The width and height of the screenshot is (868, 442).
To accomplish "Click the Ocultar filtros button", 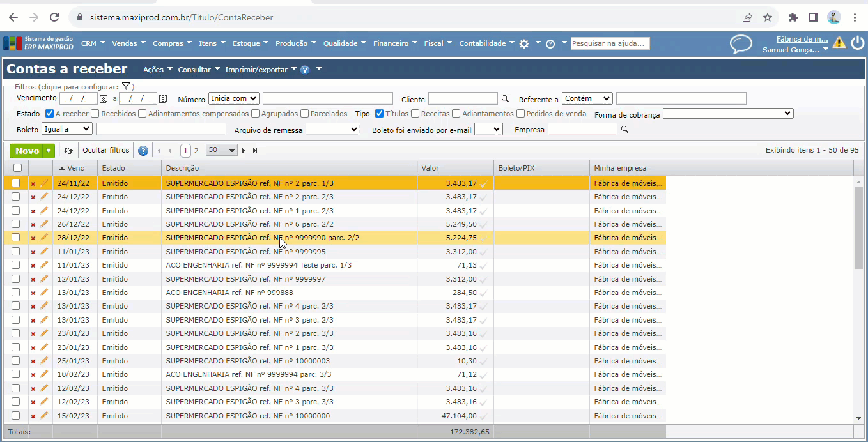I will click(x=105, y=151).
